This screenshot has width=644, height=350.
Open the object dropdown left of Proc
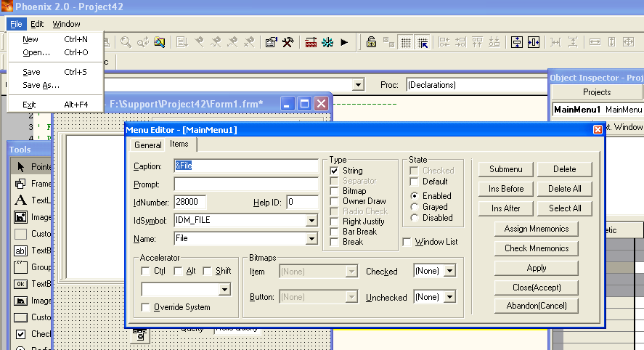(x=358, y=85)
